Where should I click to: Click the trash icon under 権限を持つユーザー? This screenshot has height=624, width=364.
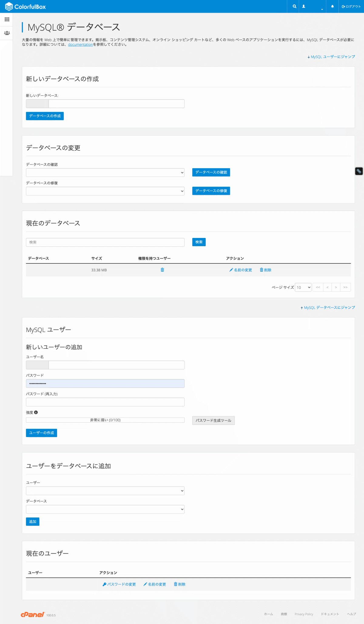(162, 270)
